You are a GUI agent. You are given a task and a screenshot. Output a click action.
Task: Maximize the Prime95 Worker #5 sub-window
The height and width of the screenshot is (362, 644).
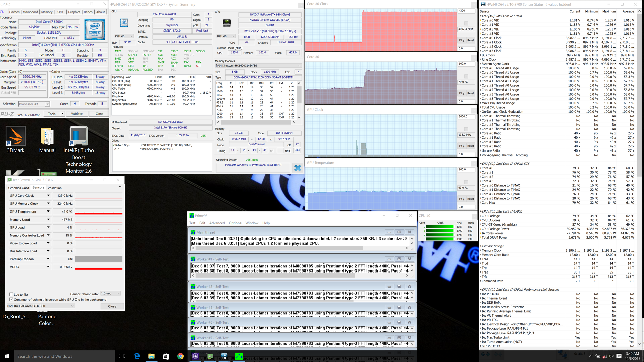pos(399,307)
